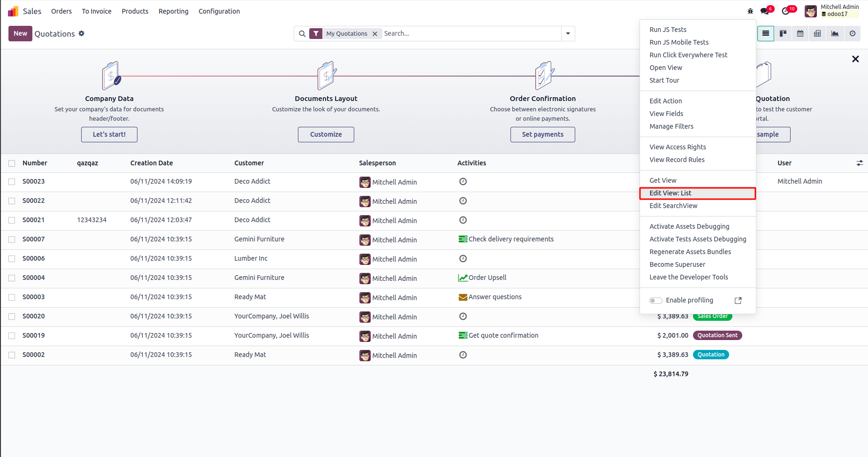Open the Mitchell Admin user menu
The image size is (868, 457).
(832, 10)
